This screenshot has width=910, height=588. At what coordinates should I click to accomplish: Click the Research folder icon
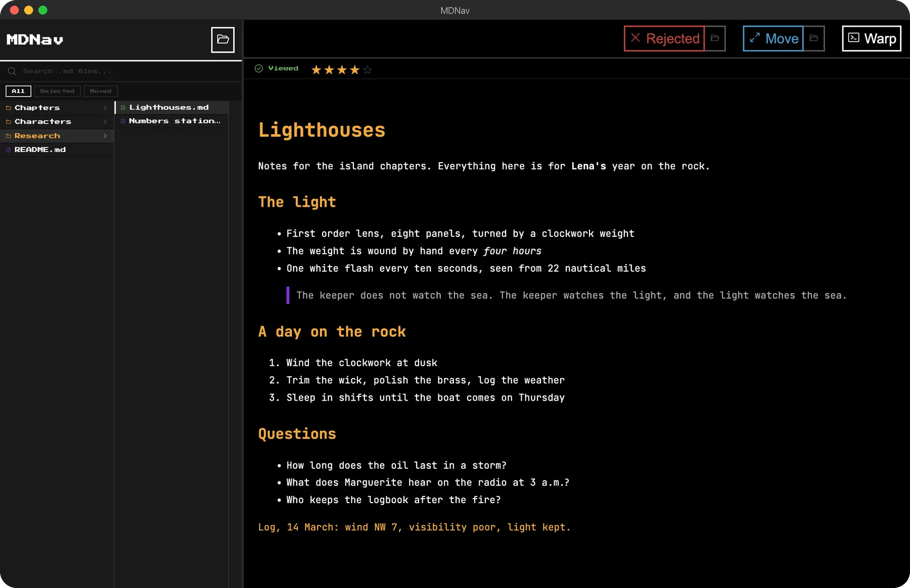[9, 136]
